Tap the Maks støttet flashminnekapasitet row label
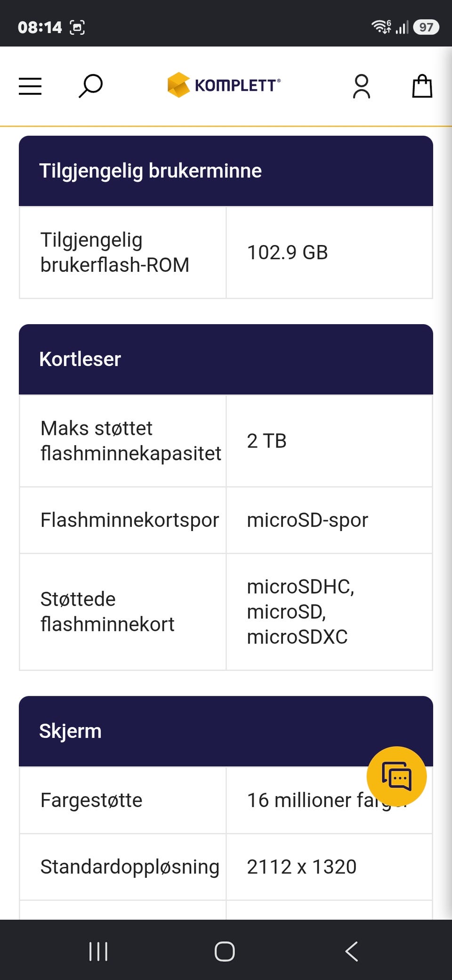 (131, 441)
